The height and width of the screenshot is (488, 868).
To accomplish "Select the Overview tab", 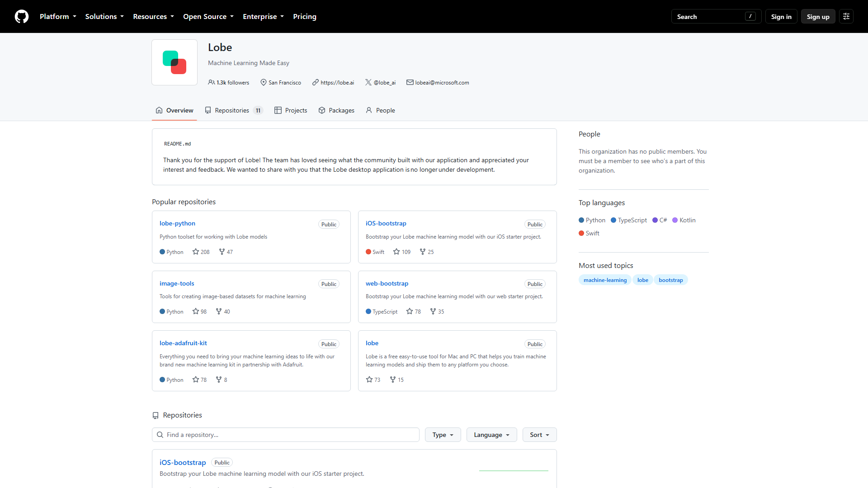I will pos(175,110).
